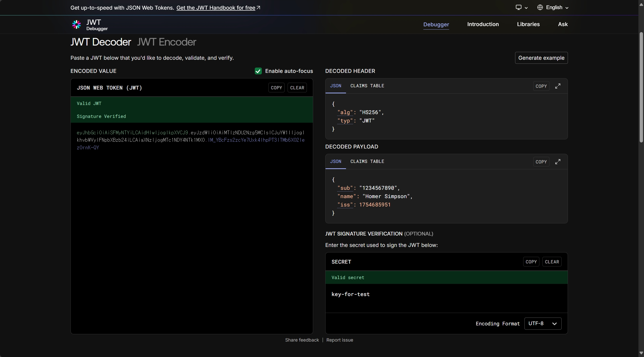Expand the Decoded Header panel fullscreen
This screenshot has height=357, width=644.
click(x=558, y=86)
